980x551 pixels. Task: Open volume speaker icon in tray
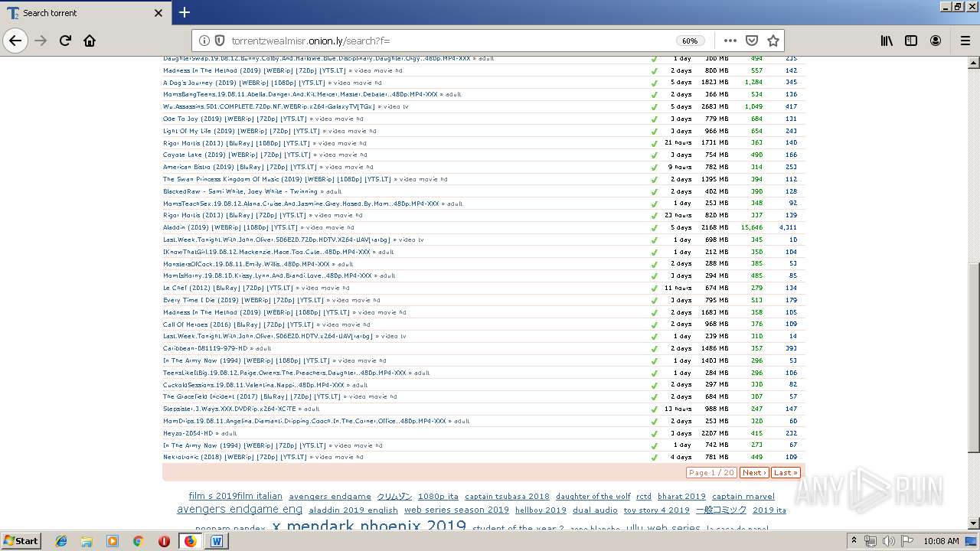pyautogui.click(x=888, y=541)
